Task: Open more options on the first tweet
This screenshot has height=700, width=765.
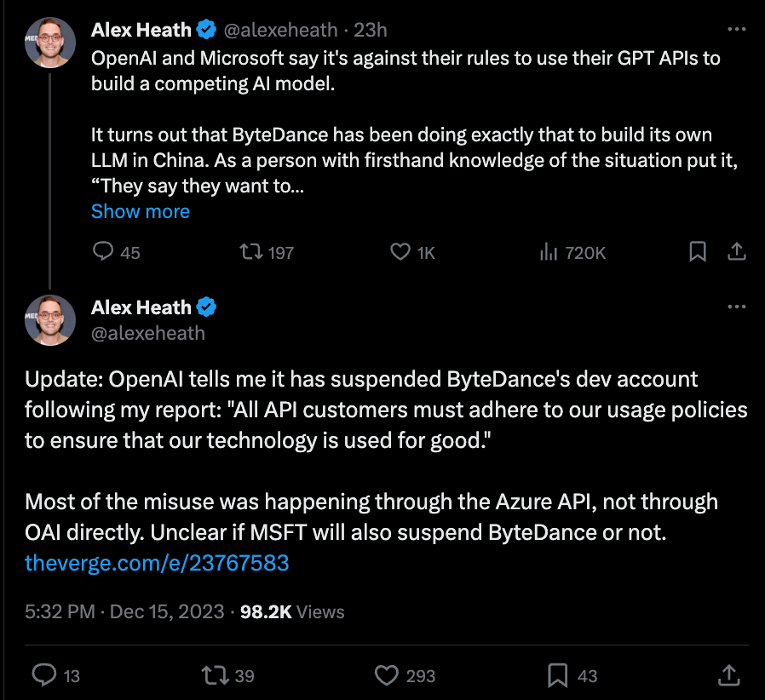Action: point(737,29)
